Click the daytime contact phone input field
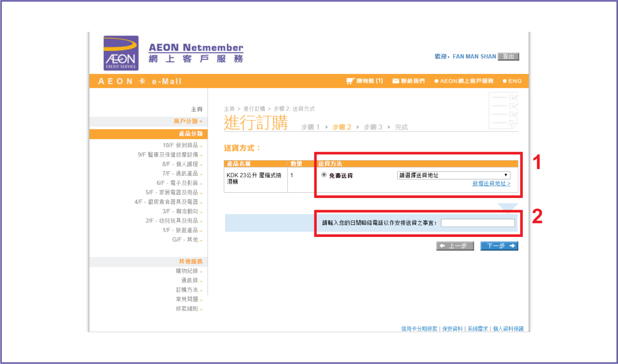 click(x=478, y=223)
